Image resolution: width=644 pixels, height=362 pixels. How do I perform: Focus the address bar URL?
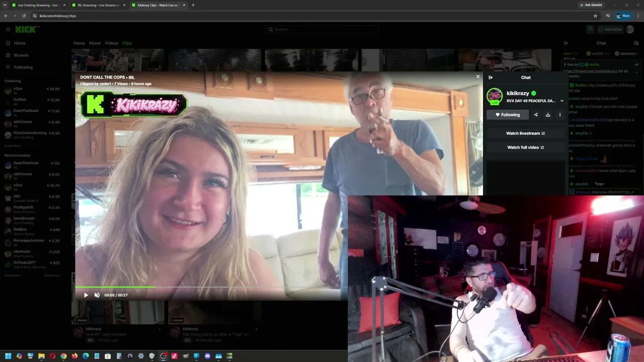click(58, 16)
